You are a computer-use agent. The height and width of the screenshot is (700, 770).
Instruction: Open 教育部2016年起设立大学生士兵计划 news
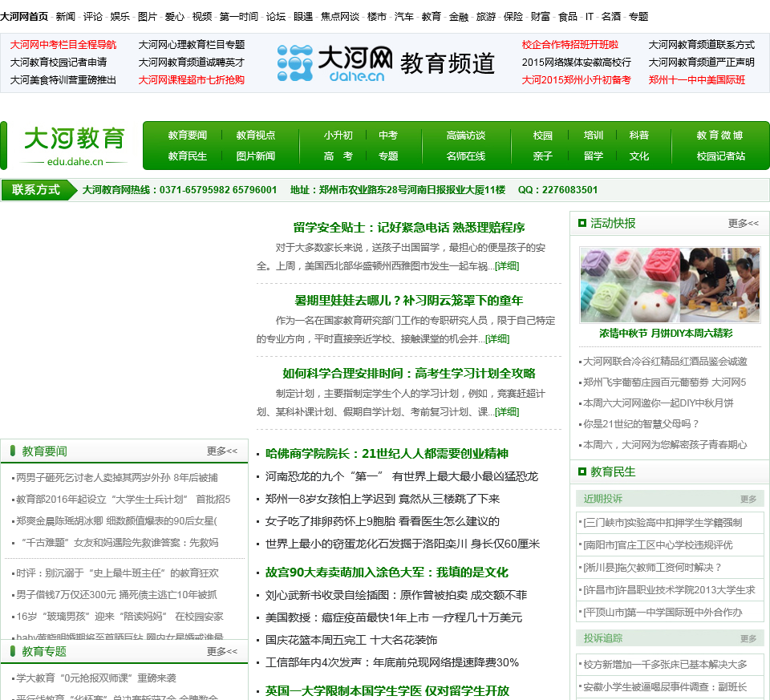124,500
